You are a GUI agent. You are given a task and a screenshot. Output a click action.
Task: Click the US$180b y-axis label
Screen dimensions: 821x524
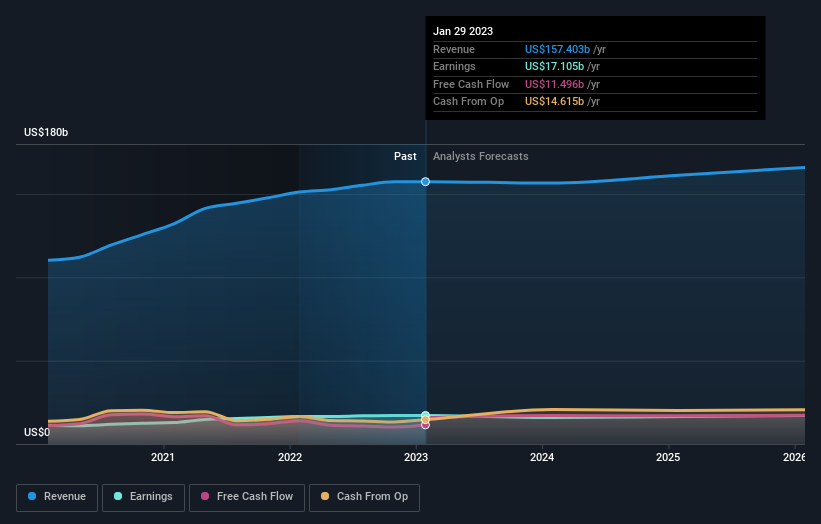[x=46, y=132]
